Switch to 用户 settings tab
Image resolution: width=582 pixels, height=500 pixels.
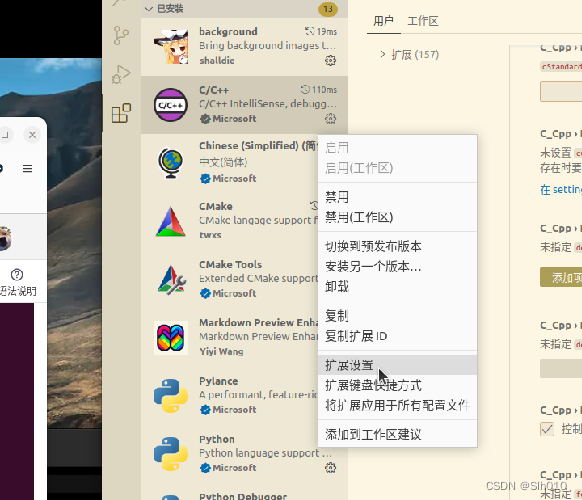pyautogui.click(x=383, y=21)
